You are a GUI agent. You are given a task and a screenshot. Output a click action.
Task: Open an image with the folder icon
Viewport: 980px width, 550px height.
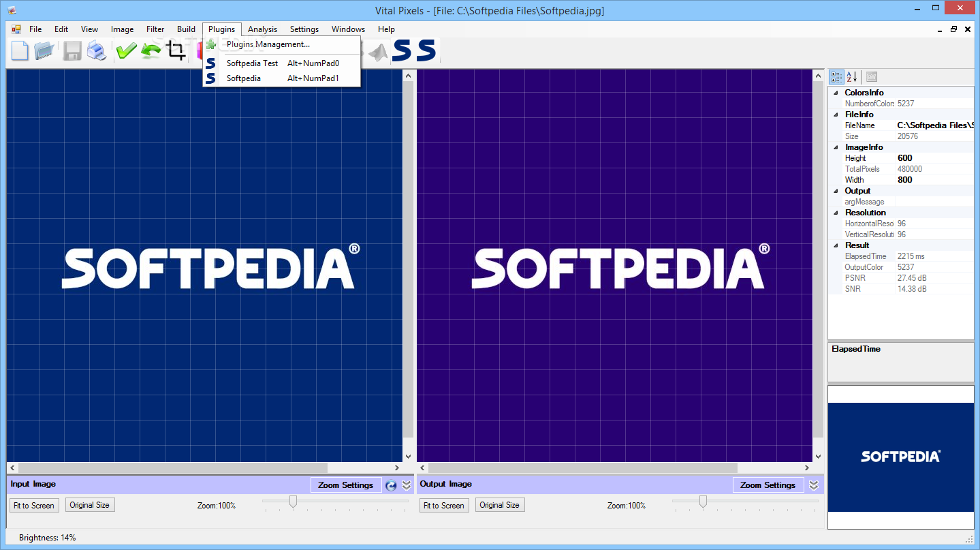click(44, 51)
